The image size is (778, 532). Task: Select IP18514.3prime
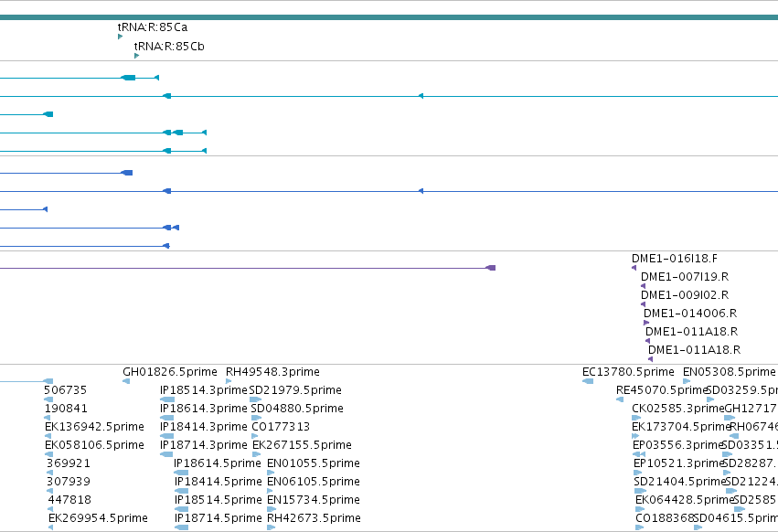[x=204, y=390]
